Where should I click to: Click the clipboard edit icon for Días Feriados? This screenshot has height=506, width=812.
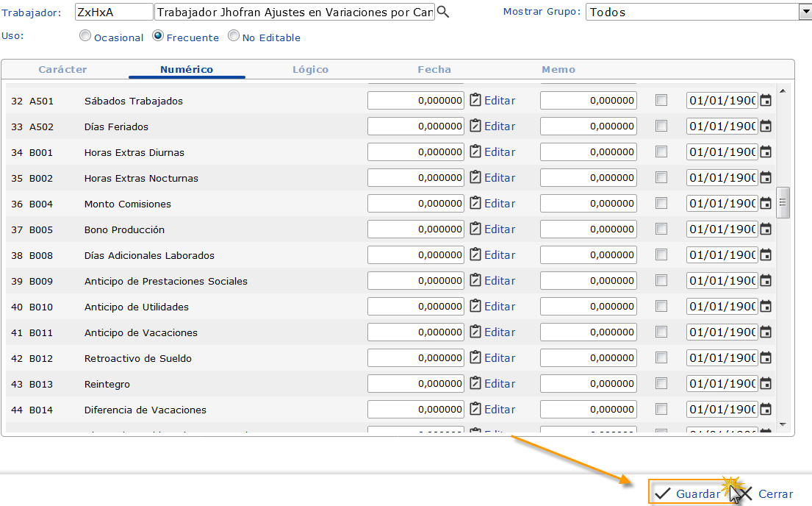[475, 126]
